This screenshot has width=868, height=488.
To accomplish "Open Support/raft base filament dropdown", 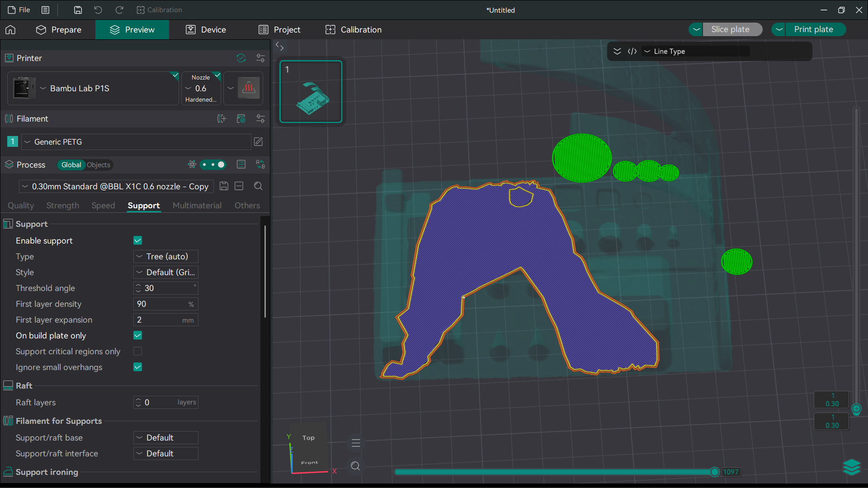I will click(166, 437).
